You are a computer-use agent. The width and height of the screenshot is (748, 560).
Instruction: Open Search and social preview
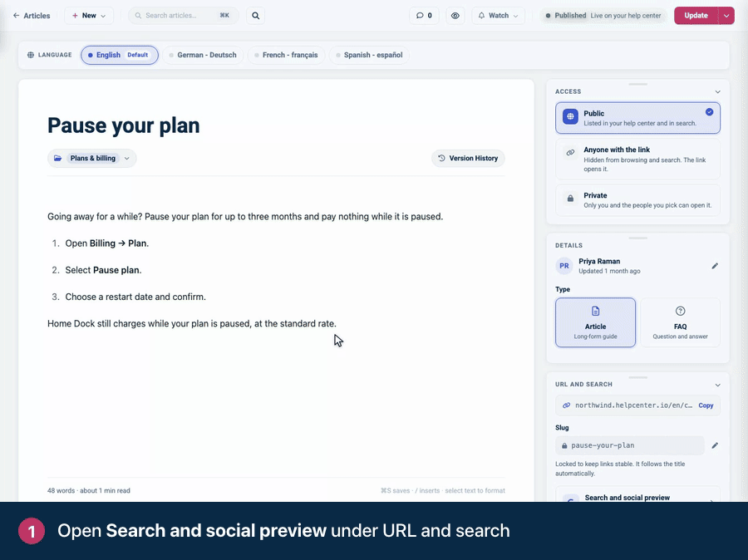click(x=637, y=494)
